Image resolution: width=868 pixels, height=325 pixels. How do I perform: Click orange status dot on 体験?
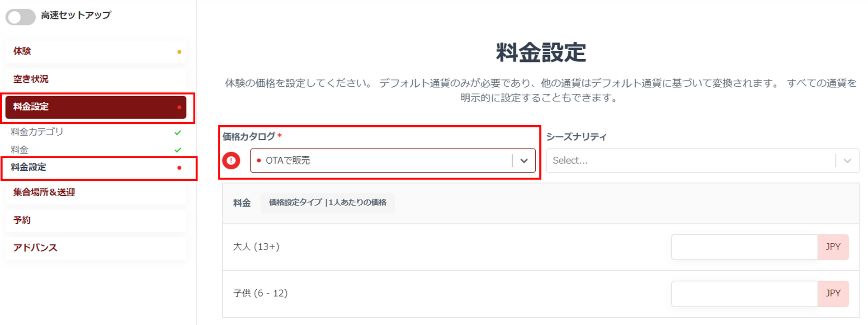click(x=179, y=52)
